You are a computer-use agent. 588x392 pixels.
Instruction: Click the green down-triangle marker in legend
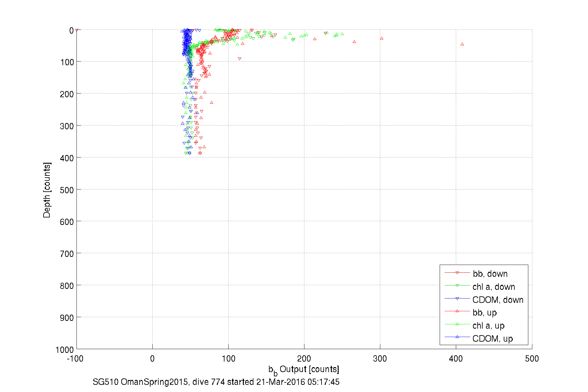[x=457, y=285]
